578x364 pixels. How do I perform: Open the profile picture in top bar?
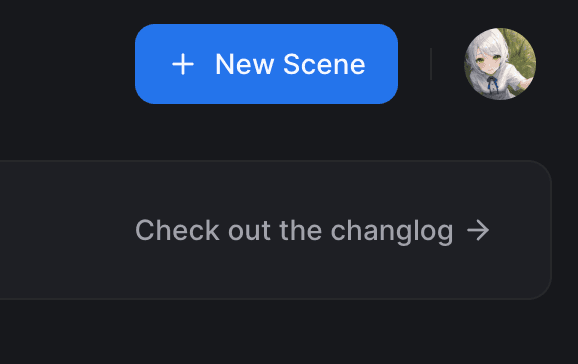coord(500,64)
